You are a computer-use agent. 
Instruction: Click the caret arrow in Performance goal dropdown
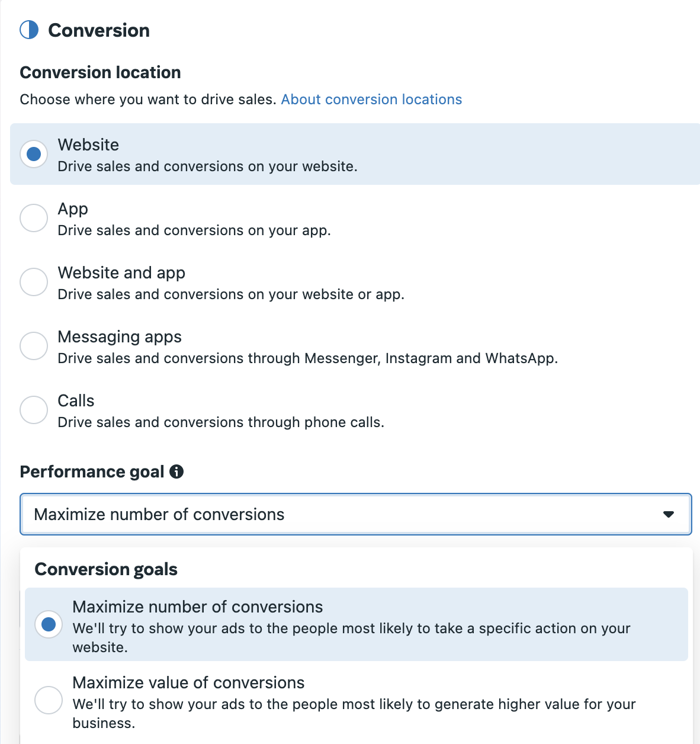coord(669,514)
